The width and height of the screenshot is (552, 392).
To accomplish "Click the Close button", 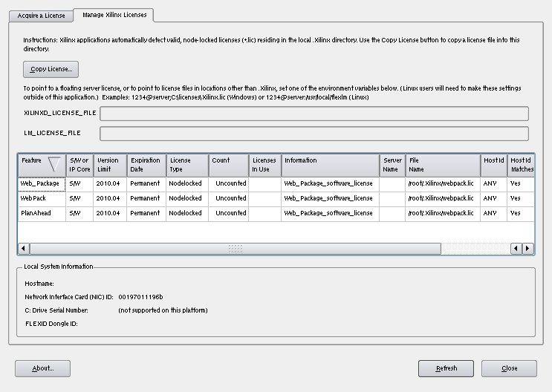I will click(x=509, y=368).
